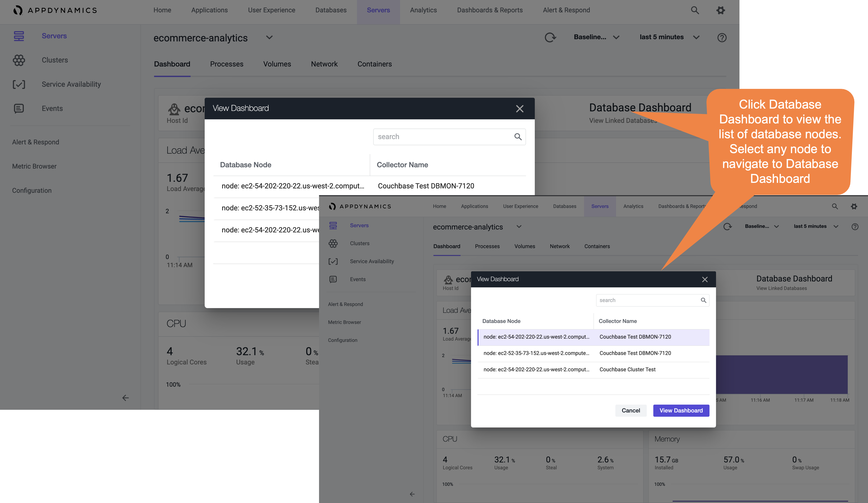Collapse sidebar arrow in back window
Image resolution: width=868 pixels, height=503 pixels.
[125, 398]
